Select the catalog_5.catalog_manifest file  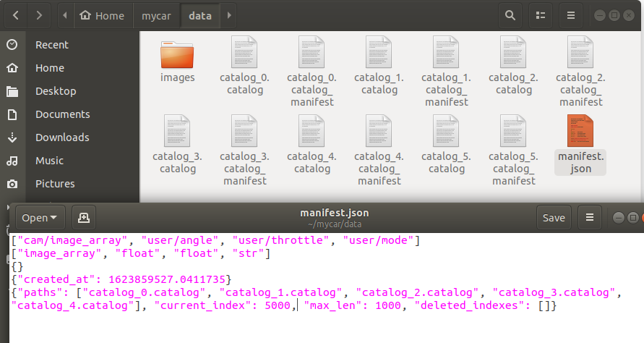tap(513, 151)
